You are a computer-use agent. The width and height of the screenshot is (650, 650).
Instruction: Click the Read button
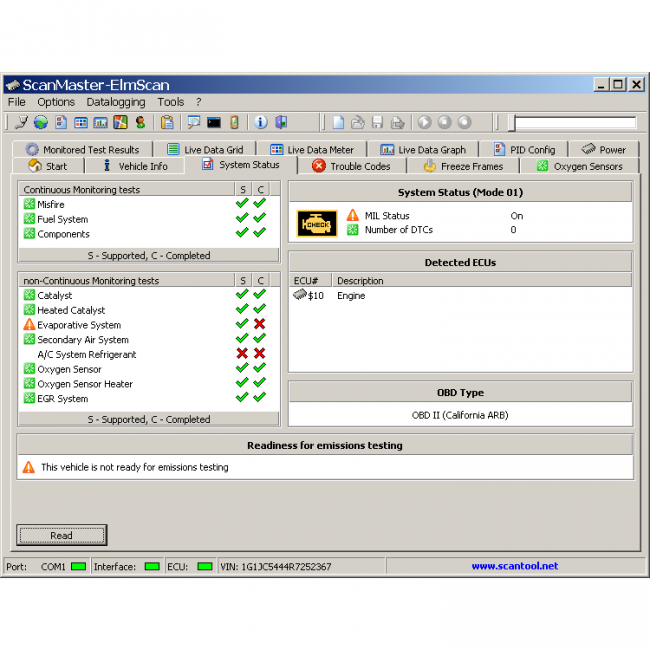[61, 535]
